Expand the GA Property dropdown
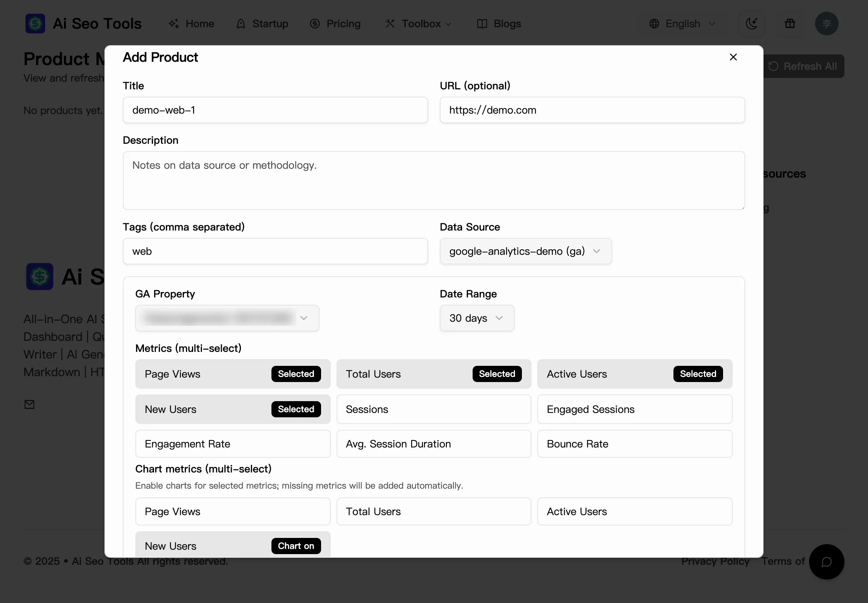 tap(227, 318)
